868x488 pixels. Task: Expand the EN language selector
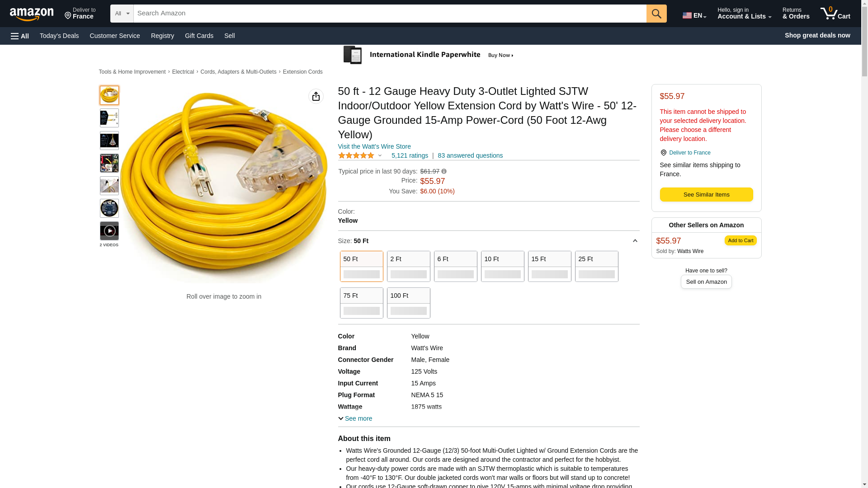click(694, 15)
